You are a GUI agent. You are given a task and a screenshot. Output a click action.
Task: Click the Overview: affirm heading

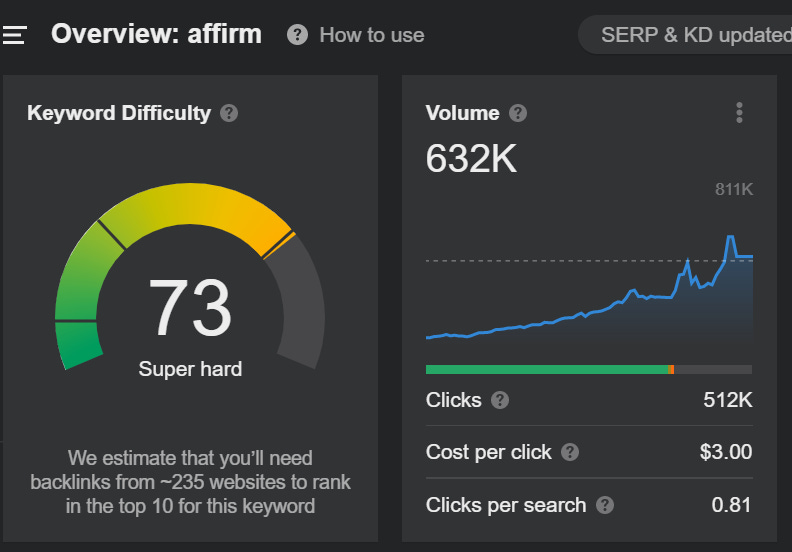[x=157, y=34]
